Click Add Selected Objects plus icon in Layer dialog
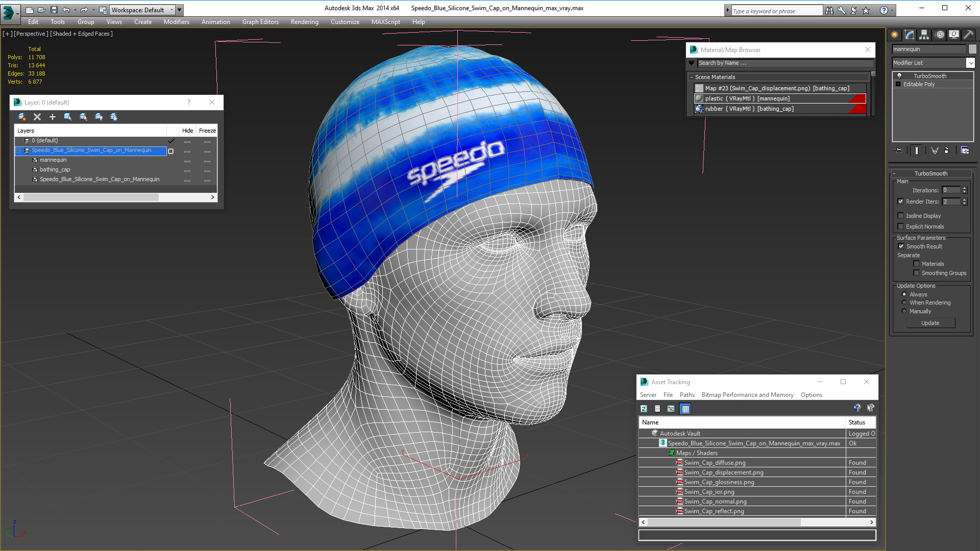 click(x=52, y=117)
